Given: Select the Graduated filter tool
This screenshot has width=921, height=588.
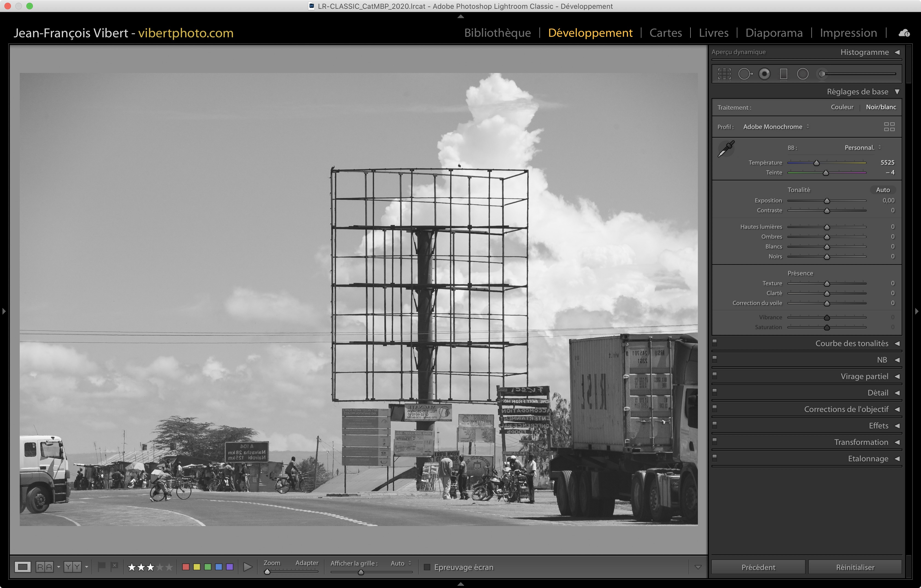Looking at the screenshot, I should pos(783,74).
